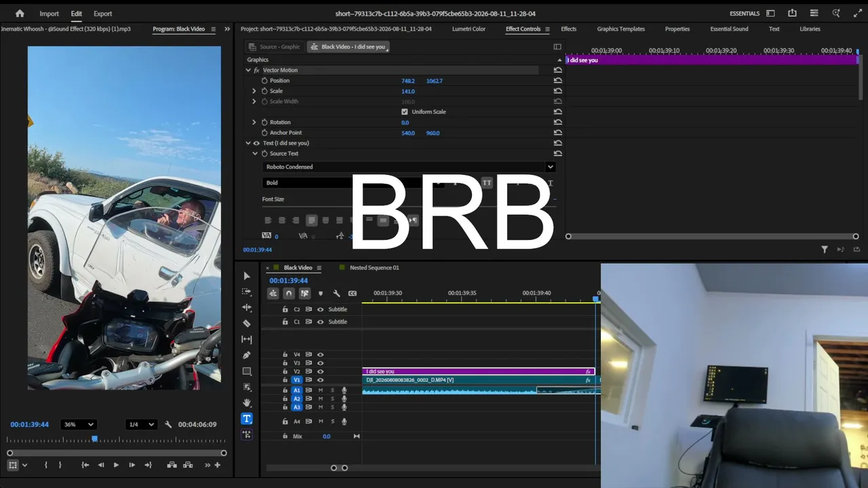This screenshot has height=488, width=868.
Task: Select the Rectangle tool
Action: point(247,371)
